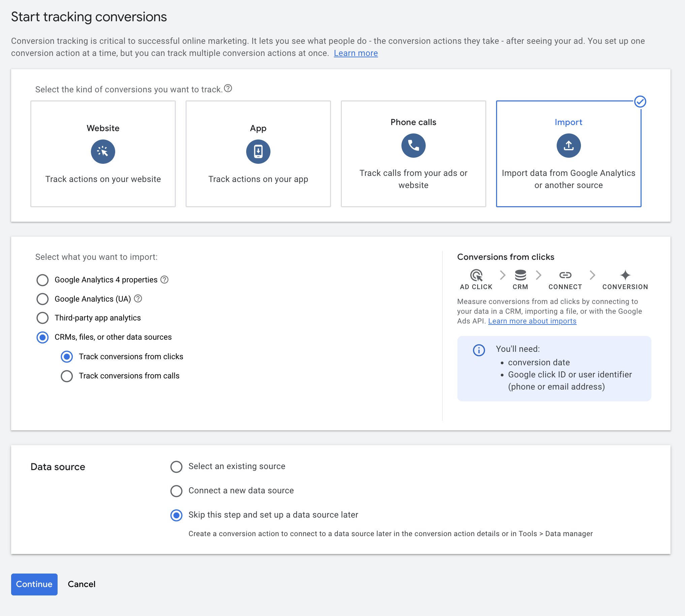
Task: Click the AD CLICK cursor icon
Action: pyautogui.click(x=476, y=275)
